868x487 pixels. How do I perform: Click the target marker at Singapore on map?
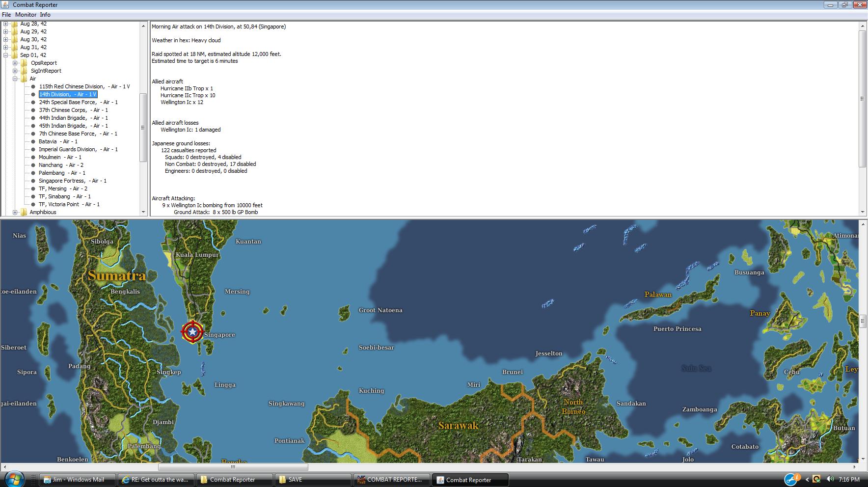pyautogui.click(x=192, y=332)
